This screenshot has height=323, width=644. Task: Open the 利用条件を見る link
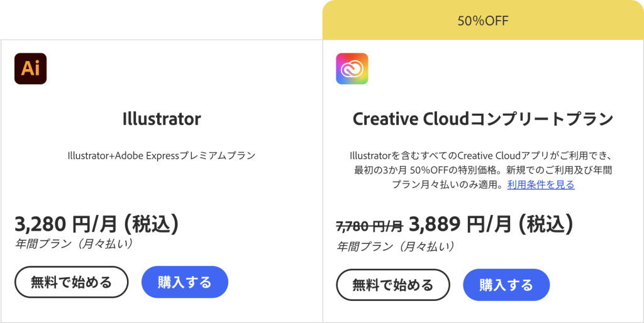541,185
